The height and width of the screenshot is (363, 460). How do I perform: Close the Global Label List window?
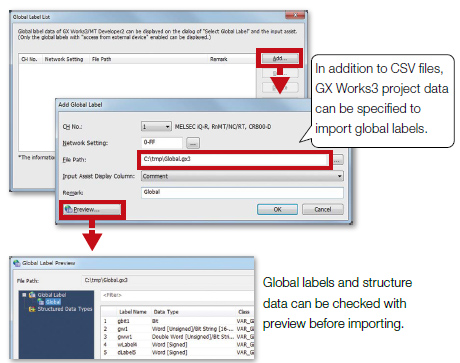(x=295, y=16)
